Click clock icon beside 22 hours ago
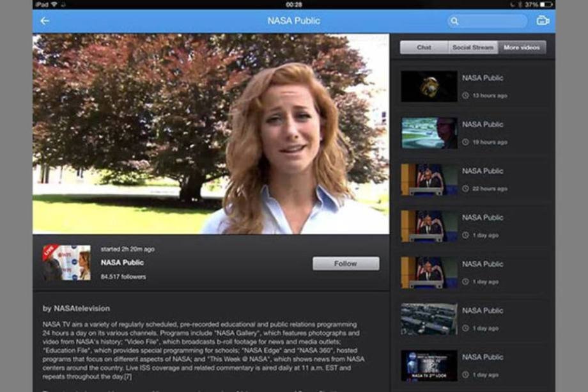This screenshot has width=588, height=392. pos(466,189)
